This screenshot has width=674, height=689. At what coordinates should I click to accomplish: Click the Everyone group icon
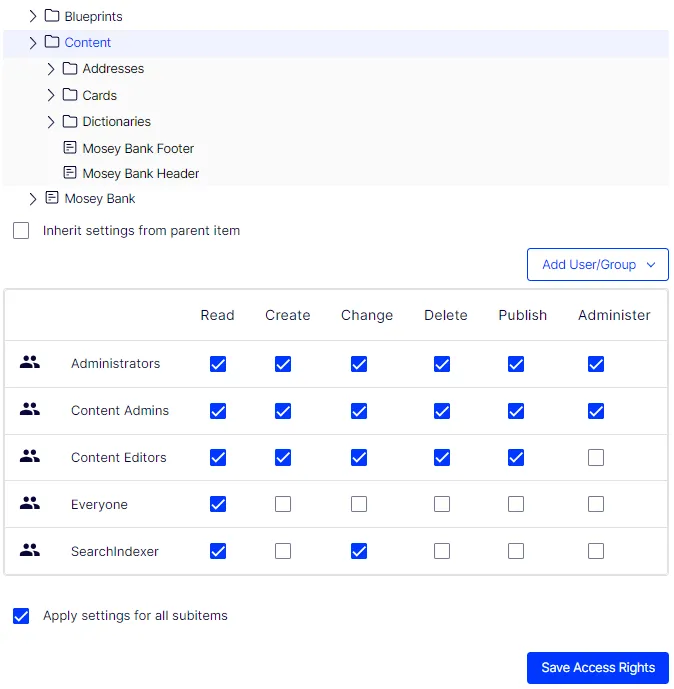(x=30, y=503)
